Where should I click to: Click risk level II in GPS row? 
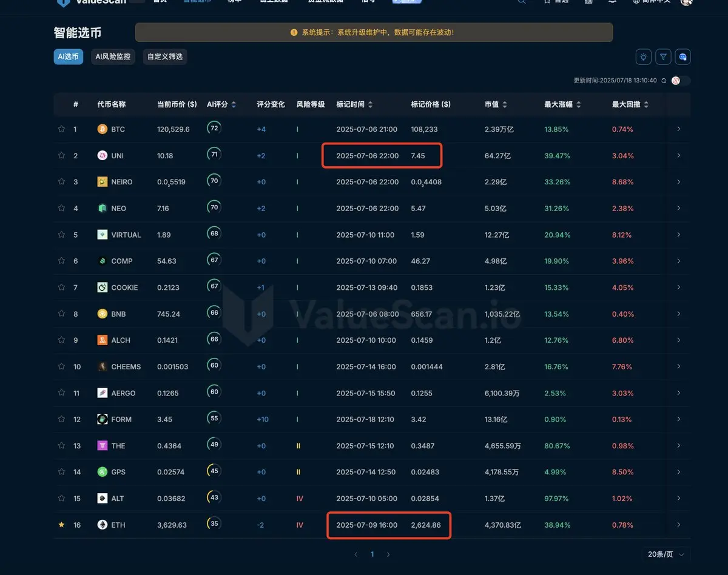click(x=298, y=472)
